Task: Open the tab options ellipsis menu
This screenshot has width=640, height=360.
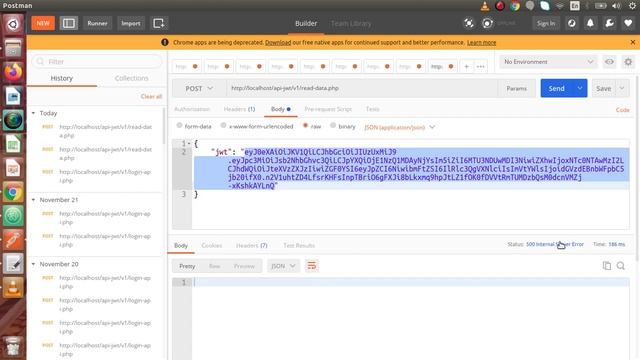Action: 480,66
